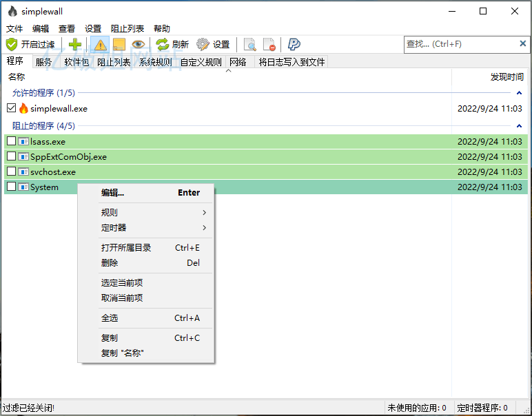Choose 选定当前项 in context menu
Screen dimensions: 532x416
coord(146,283)
